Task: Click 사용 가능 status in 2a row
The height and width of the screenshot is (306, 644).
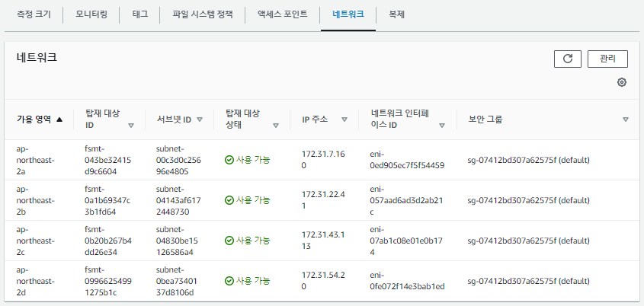Action: click(253, 160)
